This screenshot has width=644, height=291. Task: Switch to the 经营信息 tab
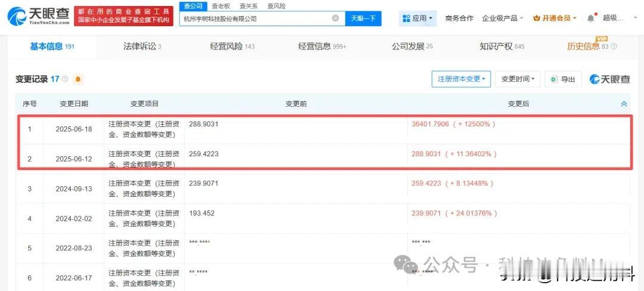[x=323, y=47]
